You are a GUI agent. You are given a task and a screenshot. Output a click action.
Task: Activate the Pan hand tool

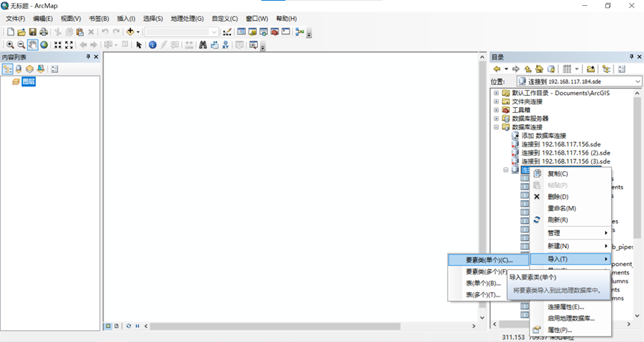coord(33,45)
